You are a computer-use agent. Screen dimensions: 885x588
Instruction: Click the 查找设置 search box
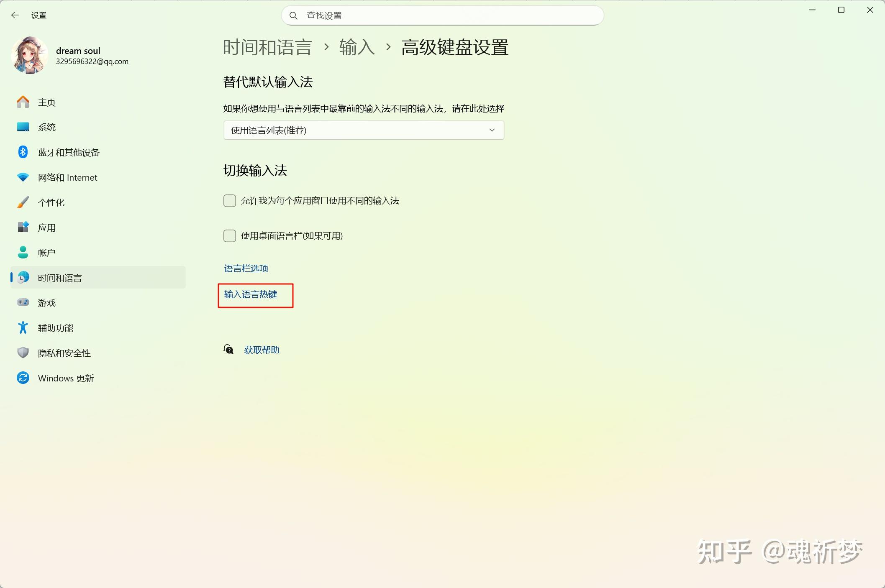442,15
